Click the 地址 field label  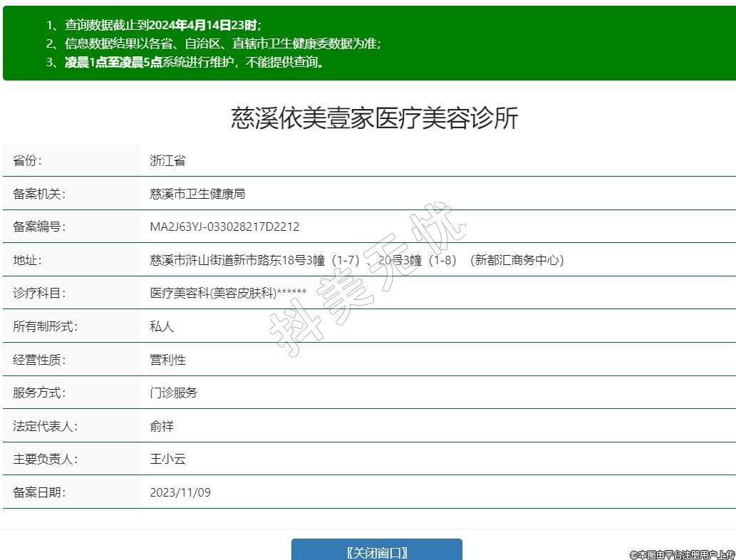click(27, 260)
